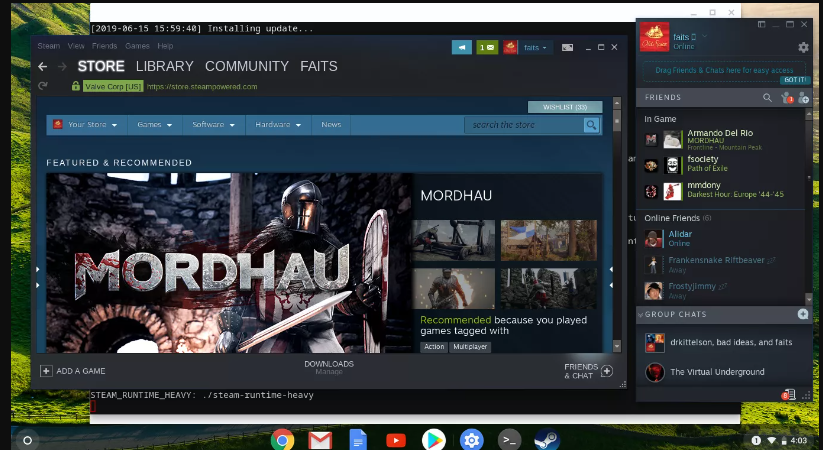Click the faits avatar in Steam header
The height and width of the screenshot is (450, 823).
click(510, 47)
